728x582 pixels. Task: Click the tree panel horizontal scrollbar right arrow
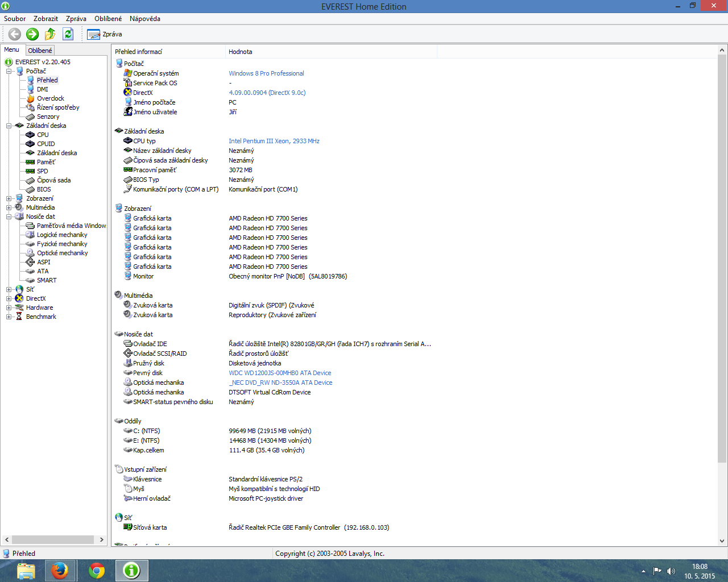pyautogui.click(x=102, y=539)
